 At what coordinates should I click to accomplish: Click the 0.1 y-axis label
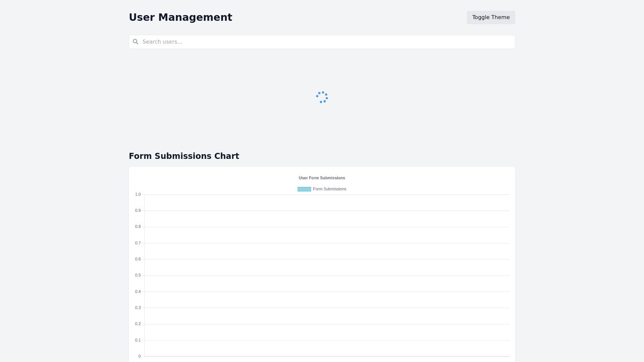[138, 340]
